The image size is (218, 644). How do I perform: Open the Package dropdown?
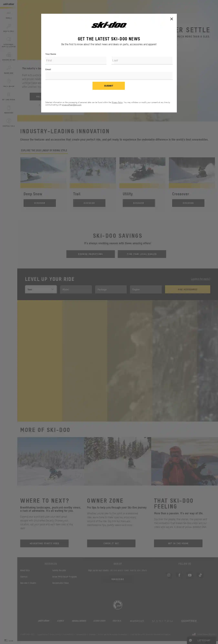coord(111,289)
